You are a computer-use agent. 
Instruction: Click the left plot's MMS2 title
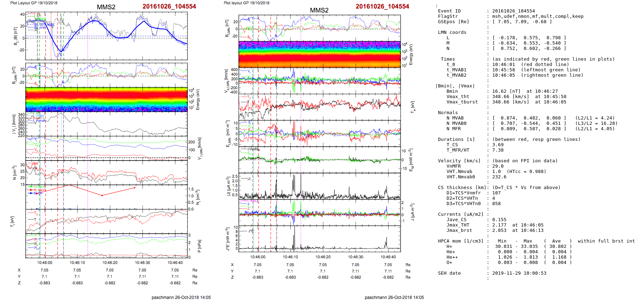106,7
